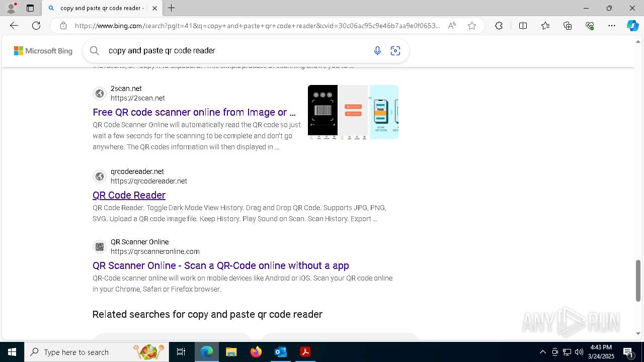Turn on Read aloud
This screenshot has width=644, height=362.
[452, 26]
